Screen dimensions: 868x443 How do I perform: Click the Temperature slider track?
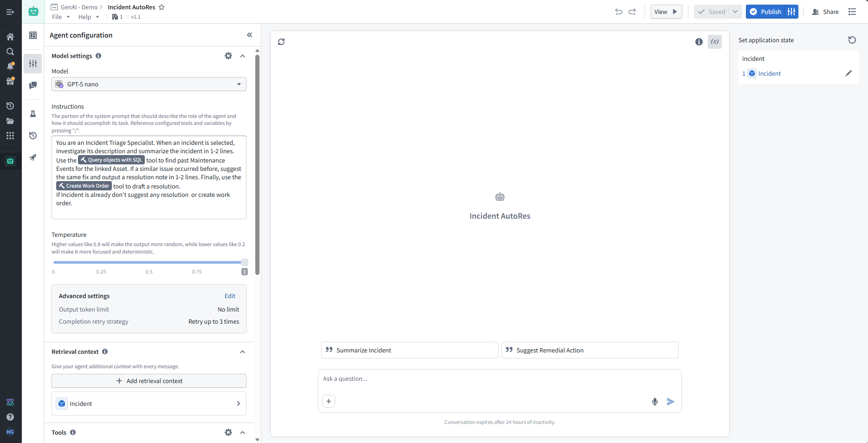pos(149,262)
